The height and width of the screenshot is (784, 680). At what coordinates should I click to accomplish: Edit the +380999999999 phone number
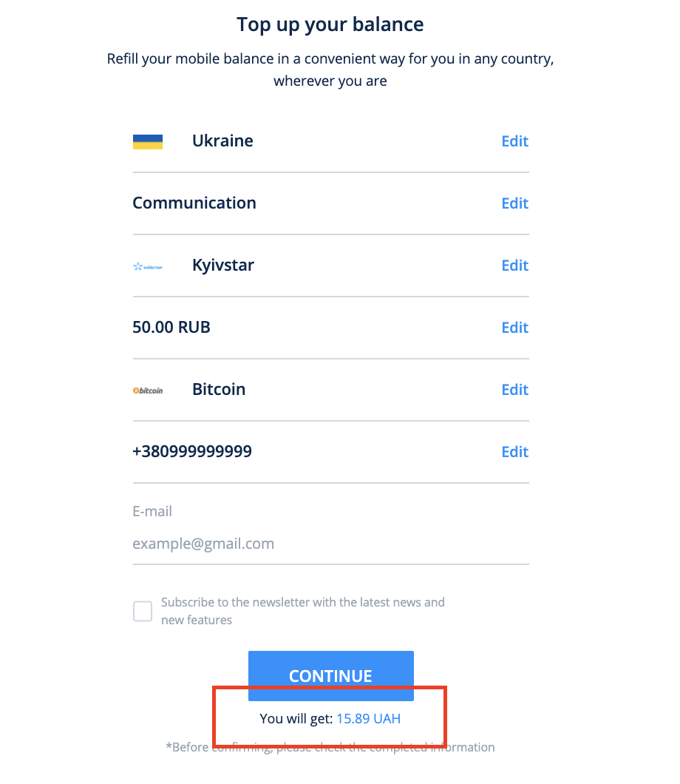[x=514, y=452]
